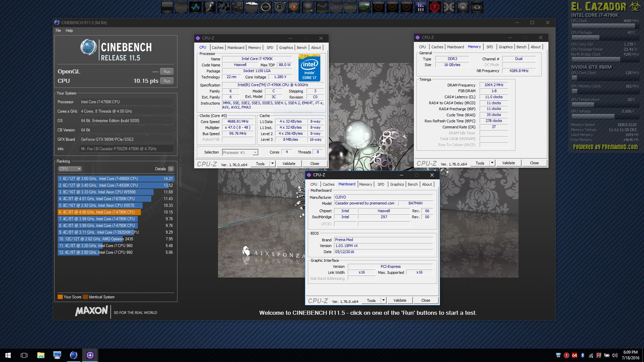Click the Info field in Your System
Image resolution: width=644 pixels, height=362 pixels.
click(x=127, y=149)
